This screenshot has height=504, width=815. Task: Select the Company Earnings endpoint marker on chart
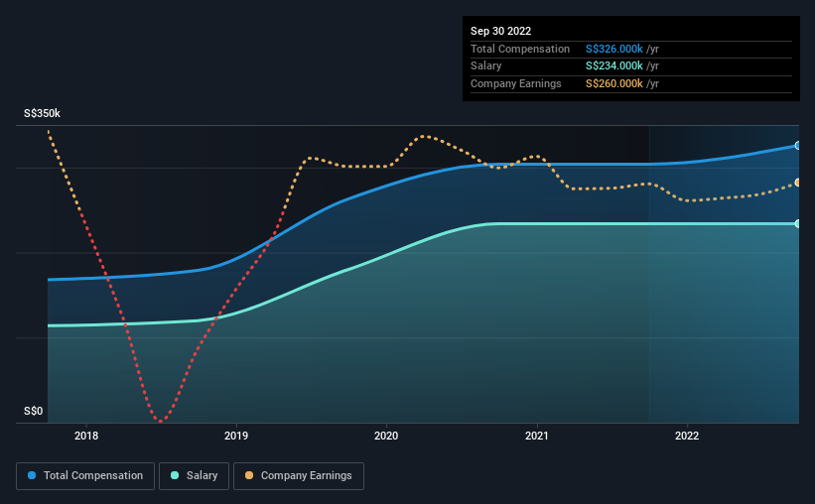798,183
